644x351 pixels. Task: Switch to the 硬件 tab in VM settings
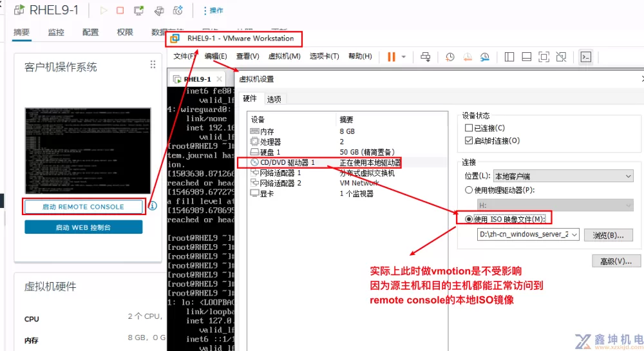coord(250,99)
